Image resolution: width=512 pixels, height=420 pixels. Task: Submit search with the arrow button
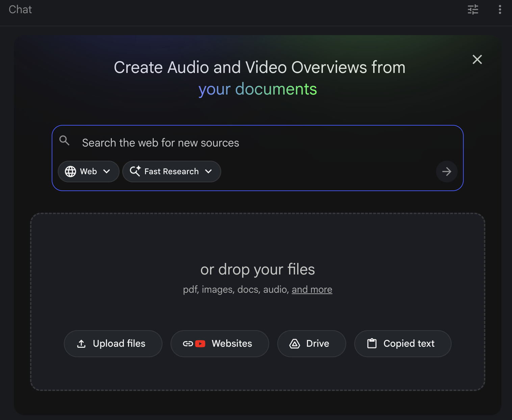446,172
